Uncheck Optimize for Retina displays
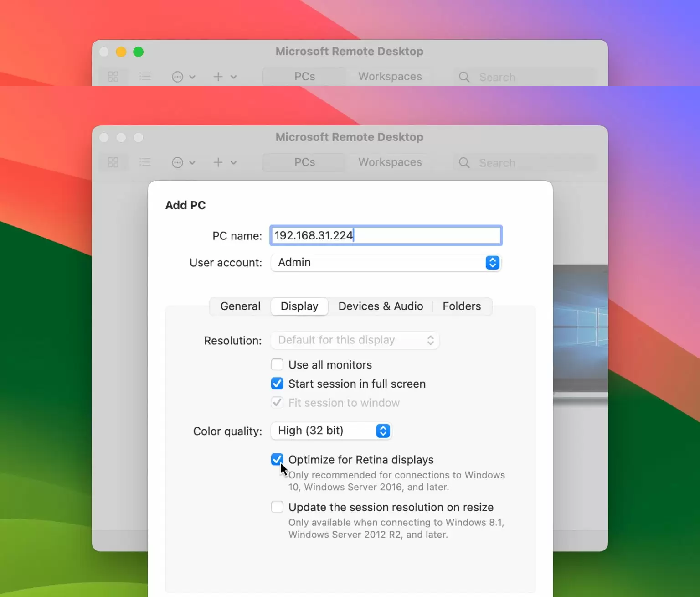The image size is (700, 597). [x=277, y=459]
